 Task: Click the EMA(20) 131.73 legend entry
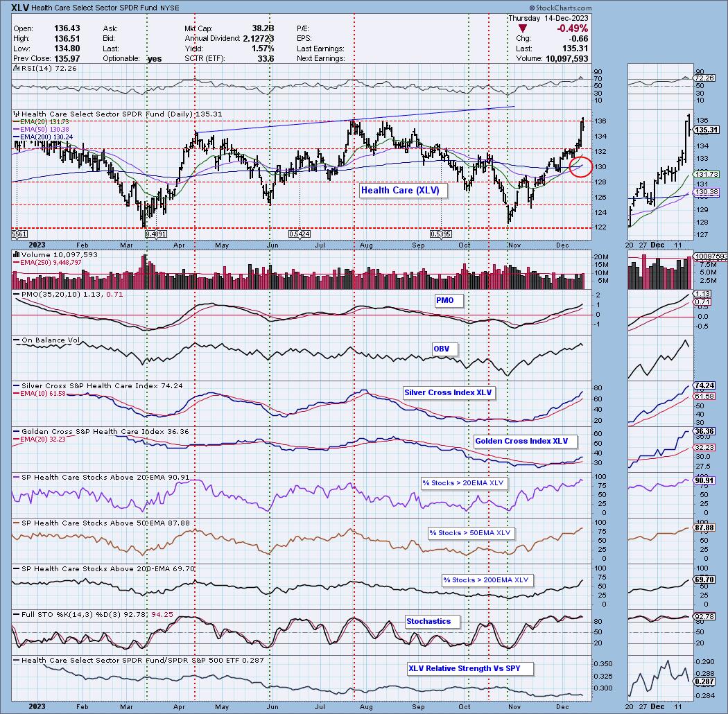[x=42, y=121]
